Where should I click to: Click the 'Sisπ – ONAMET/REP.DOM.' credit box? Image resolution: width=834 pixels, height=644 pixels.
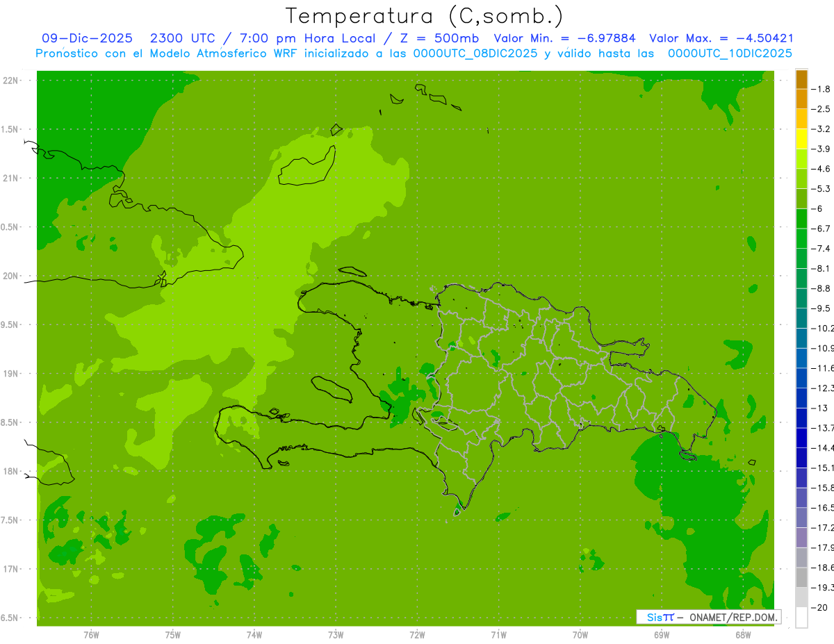click(x=708, y=617)
